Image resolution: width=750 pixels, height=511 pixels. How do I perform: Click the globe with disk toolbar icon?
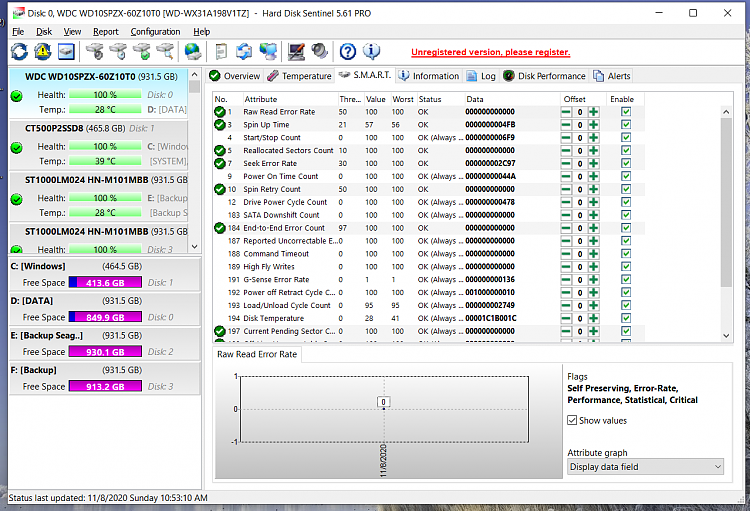coord(193,51)
